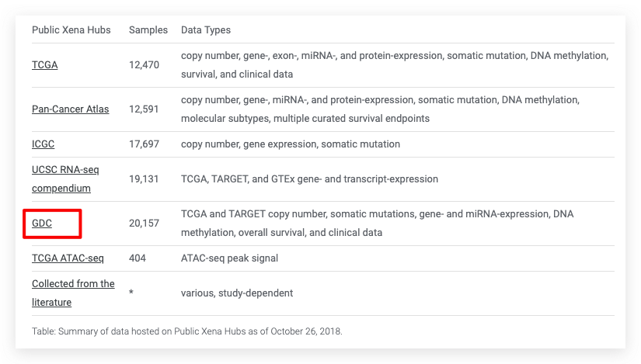Follow the Collected from the literature link
Image resolution: width=641 pixels, height=364 pixels.
coord(73,293)
